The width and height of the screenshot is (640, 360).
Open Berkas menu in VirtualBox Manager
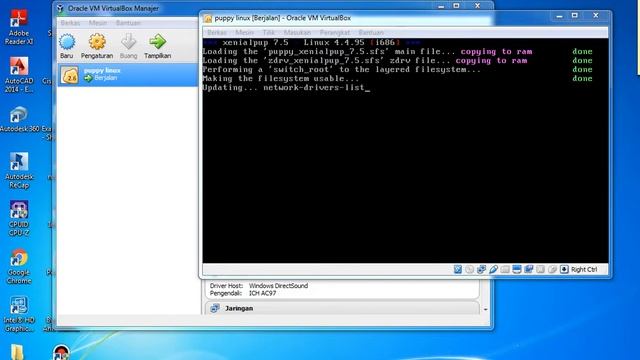70,23
